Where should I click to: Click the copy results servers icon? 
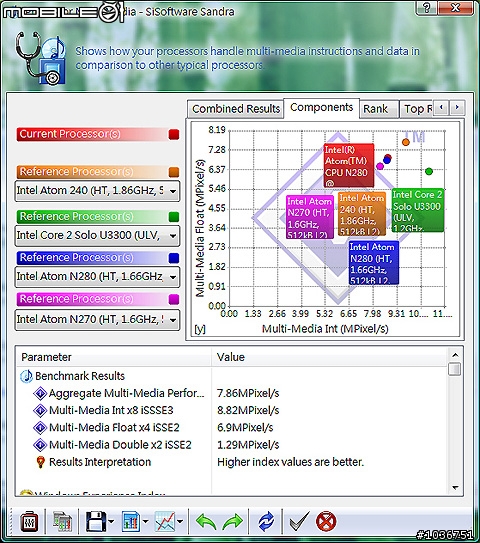coord(62,522)
